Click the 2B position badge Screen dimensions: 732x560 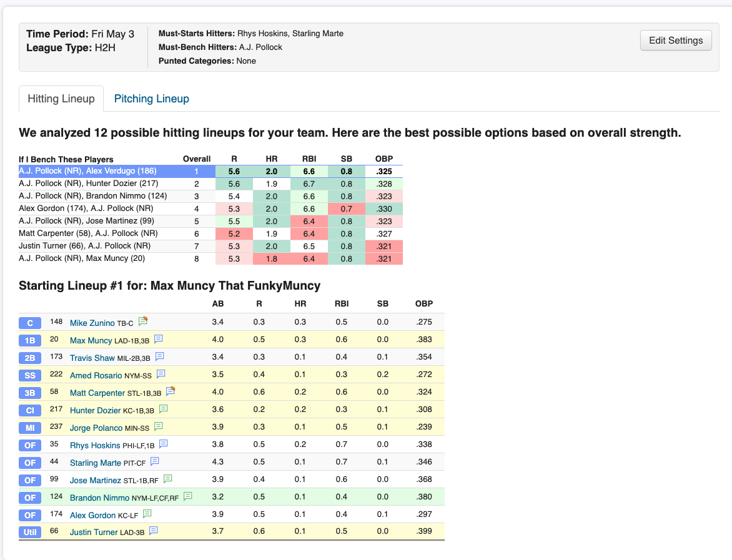[x=30, y=358]
